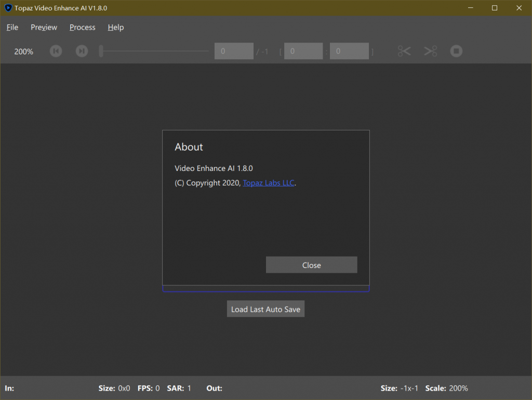
Task: Click the trim end frame field
Action: pos(349,51)
